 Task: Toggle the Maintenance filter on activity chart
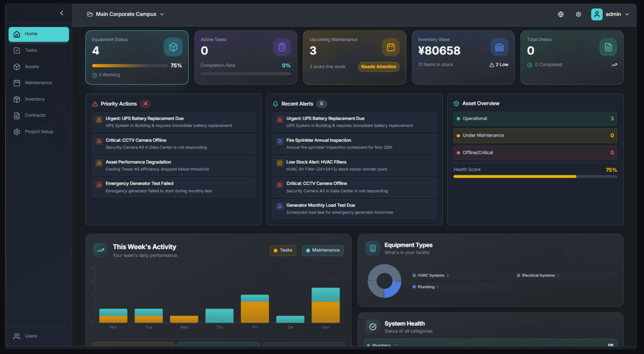point(323,250)
